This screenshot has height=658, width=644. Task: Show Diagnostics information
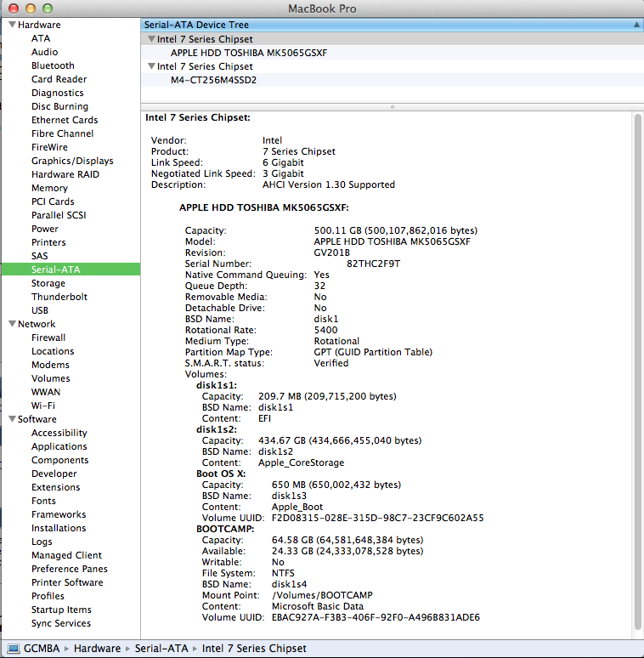pyautogui.click(x=58, y=93)
